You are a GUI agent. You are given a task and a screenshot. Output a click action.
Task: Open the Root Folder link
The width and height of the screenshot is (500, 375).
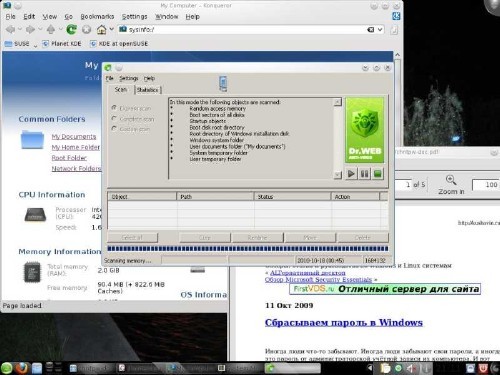click(69, 158)
